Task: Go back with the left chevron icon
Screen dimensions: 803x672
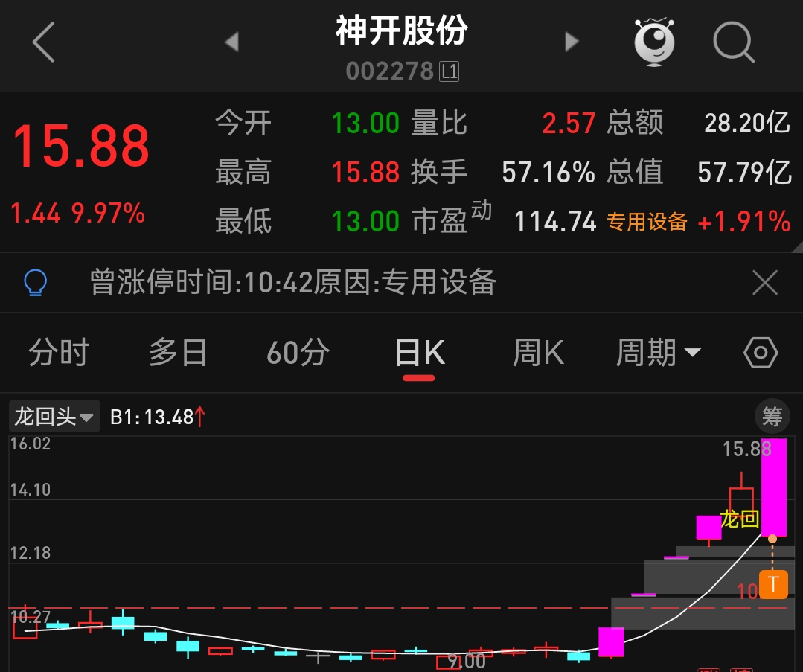Action: coord(43,42)
